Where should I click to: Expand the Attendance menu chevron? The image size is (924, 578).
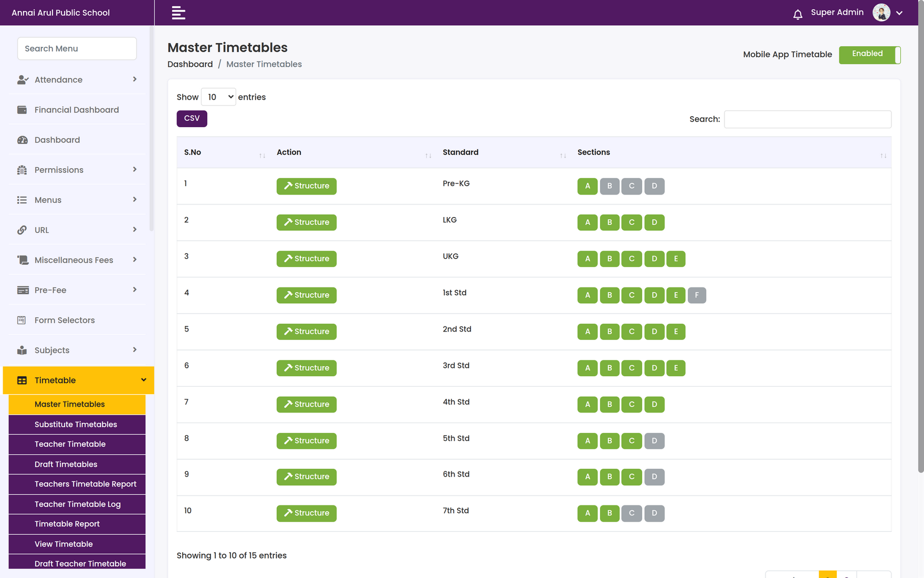135,79
